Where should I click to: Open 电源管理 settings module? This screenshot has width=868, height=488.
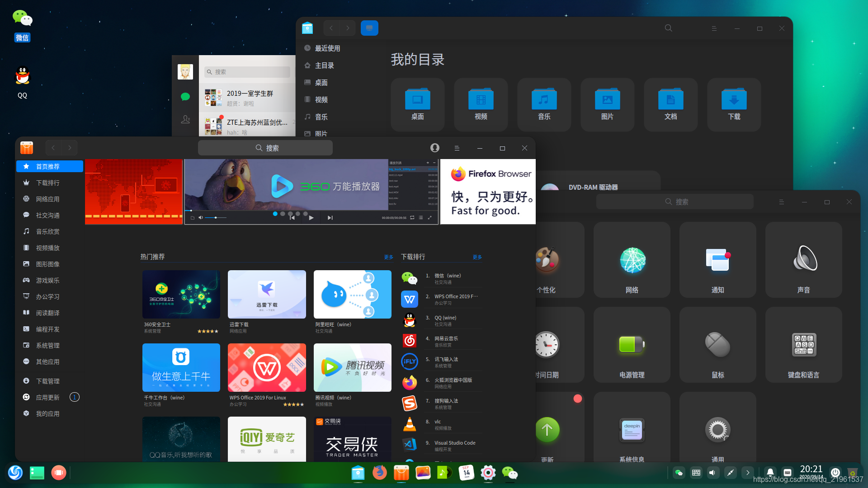click(x=632, y=345)
